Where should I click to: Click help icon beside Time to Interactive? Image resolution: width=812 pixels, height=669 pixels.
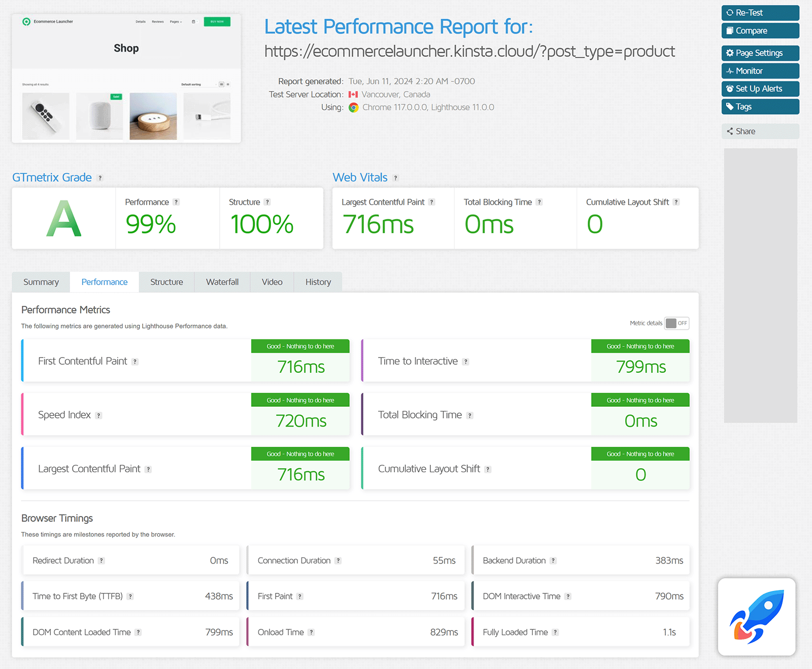[x=465, y=362]
